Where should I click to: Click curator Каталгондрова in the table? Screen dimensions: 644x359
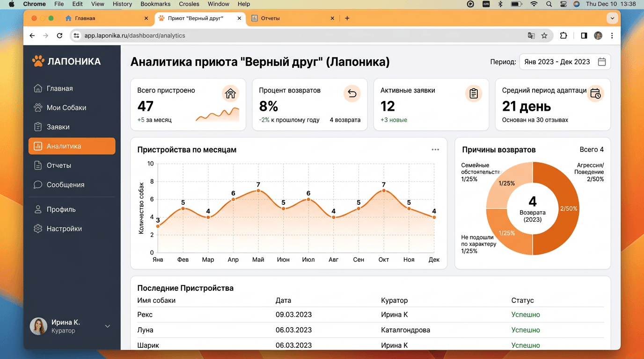coord(405,330)
